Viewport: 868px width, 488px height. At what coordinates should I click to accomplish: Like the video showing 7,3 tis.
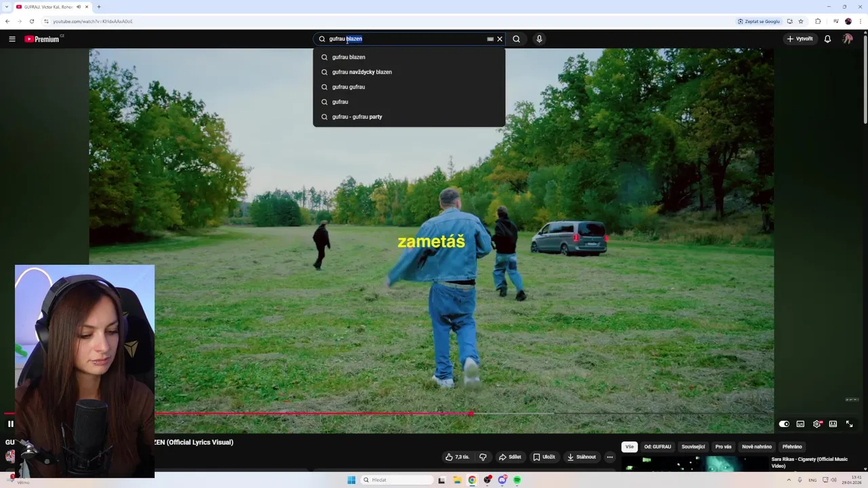[457, 457]
